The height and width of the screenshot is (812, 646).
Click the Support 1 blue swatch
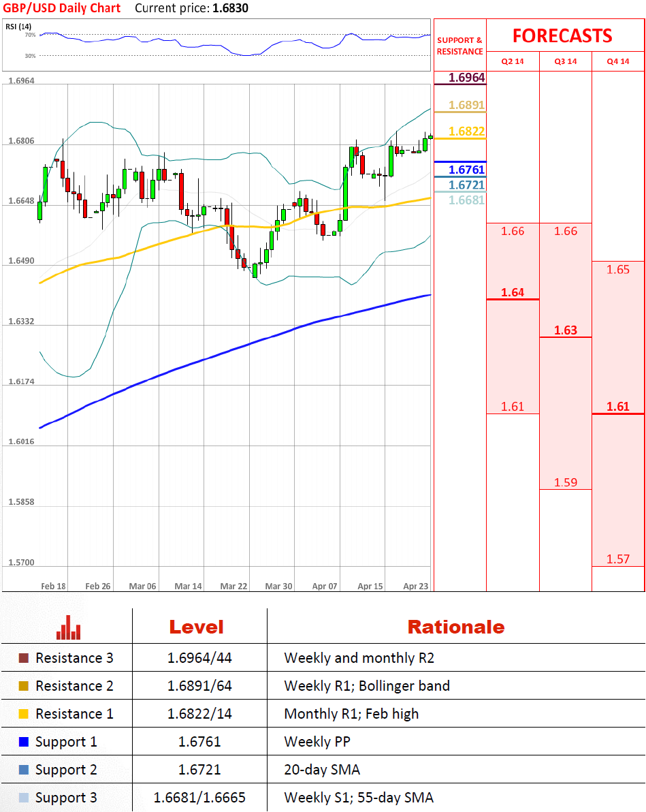coord(23,742)
